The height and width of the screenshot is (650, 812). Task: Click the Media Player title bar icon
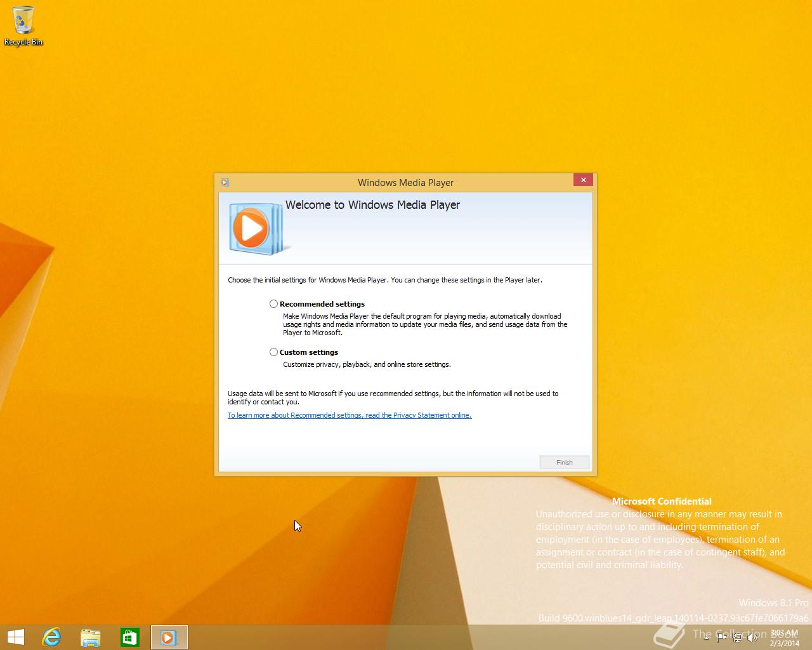[225, 183]
